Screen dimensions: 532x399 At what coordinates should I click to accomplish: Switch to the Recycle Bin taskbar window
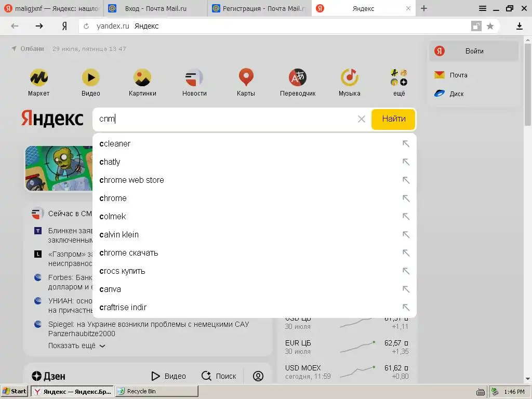click(157, 391)
